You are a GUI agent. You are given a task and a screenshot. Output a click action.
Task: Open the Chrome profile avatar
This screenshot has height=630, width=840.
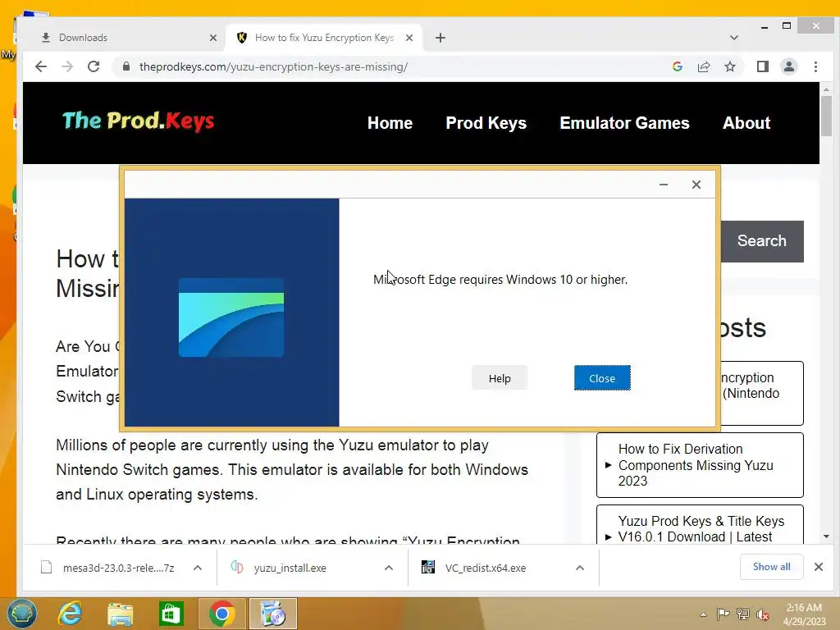tap(788, 66)
